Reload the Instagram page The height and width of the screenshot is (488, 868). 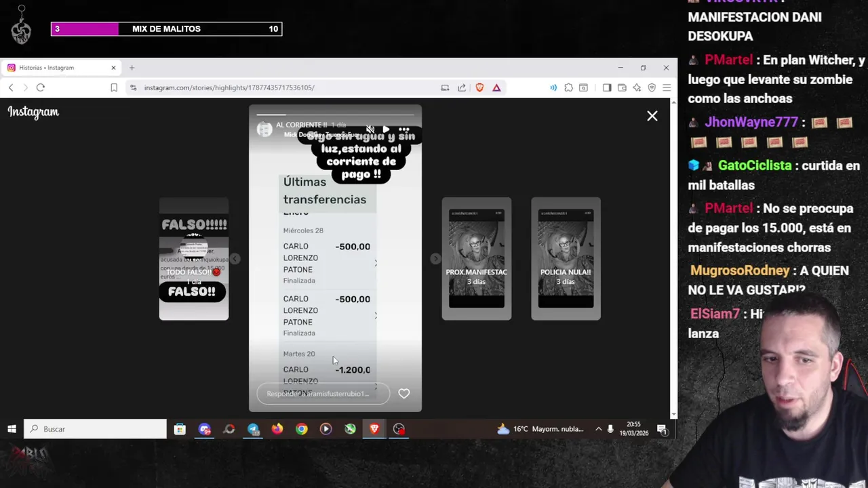(41, 87)
